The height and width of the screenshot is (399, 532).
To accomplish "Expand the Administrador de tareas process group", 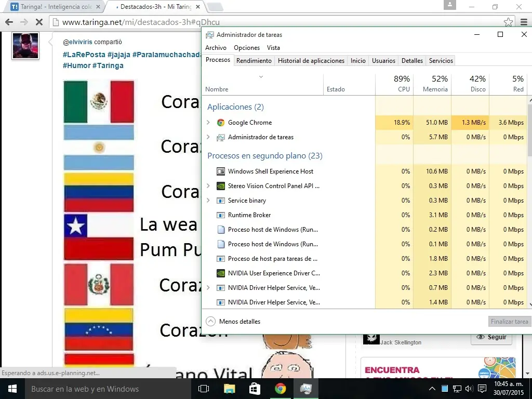I will (208, 137).
